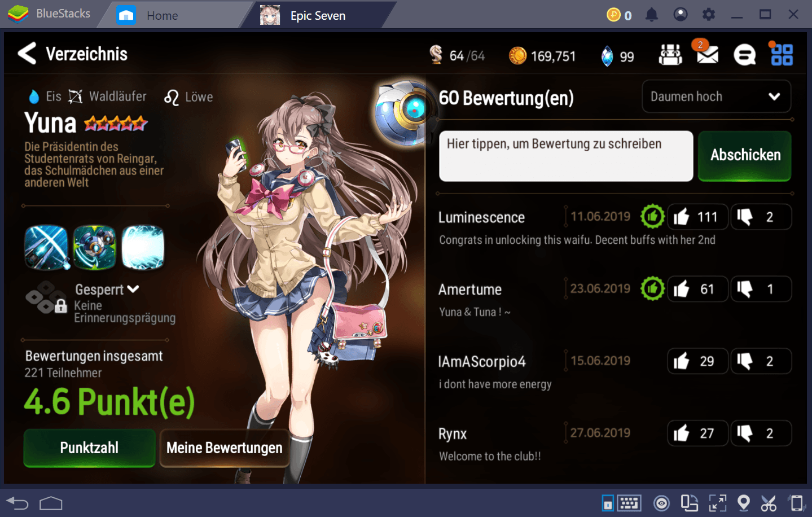Image resolution: width=812 pixels, height=517 pixels.
Task: Tap the gold coin 169,751 icon
Action: pos(517,55)
